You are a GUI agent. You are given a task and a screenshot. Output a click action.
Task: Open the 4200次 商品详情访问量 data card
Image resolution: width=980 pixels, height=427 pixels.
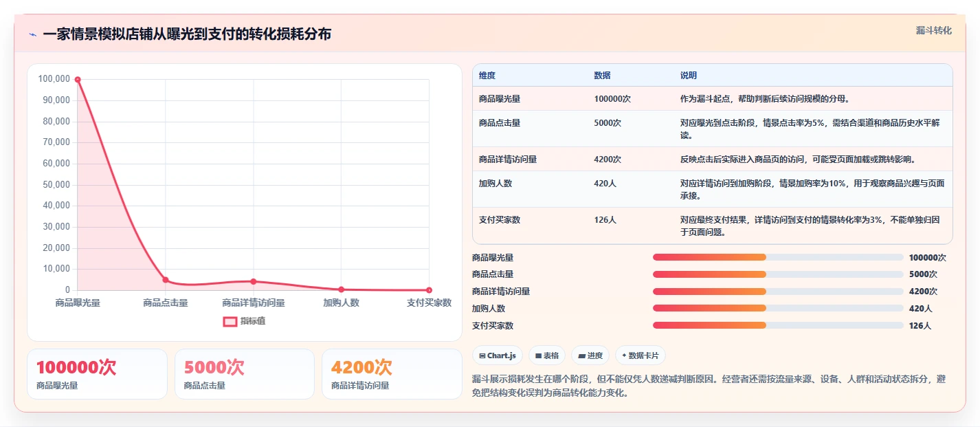point(392,374)
